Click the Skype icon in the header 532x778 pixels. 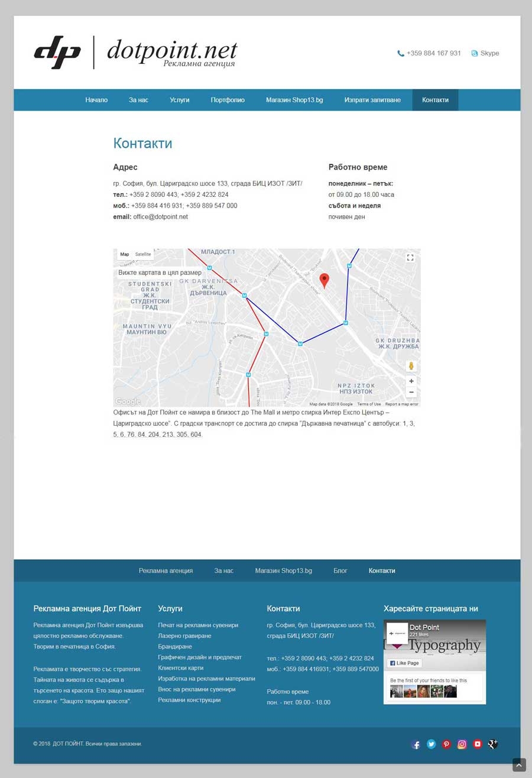[x=475, y=53]
